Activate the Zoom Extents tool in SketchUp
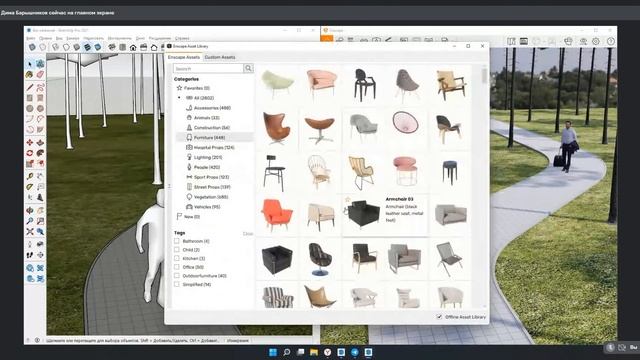The image size is (640, 360). tap(30, 231)
